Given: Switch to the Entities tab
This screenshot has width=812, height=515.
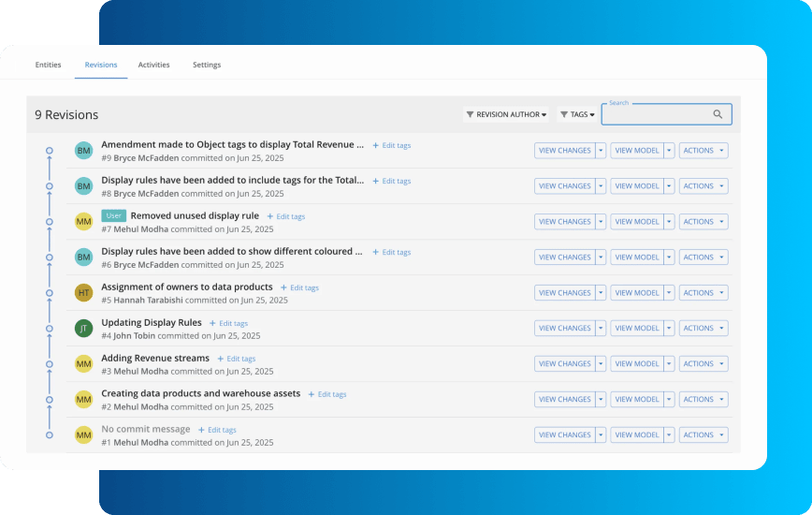Looking at the screenshot, I should tap(48, 65).
